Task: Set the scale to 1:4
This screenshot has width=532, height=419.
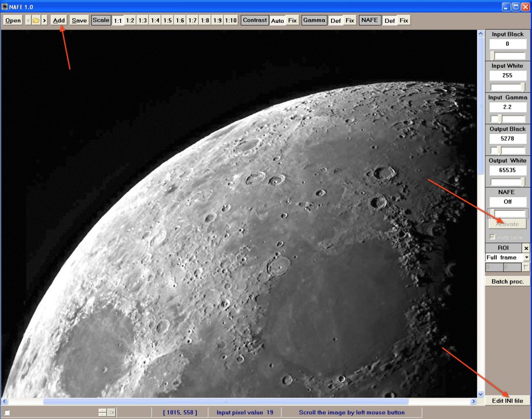Action: (x=155, y=20)
